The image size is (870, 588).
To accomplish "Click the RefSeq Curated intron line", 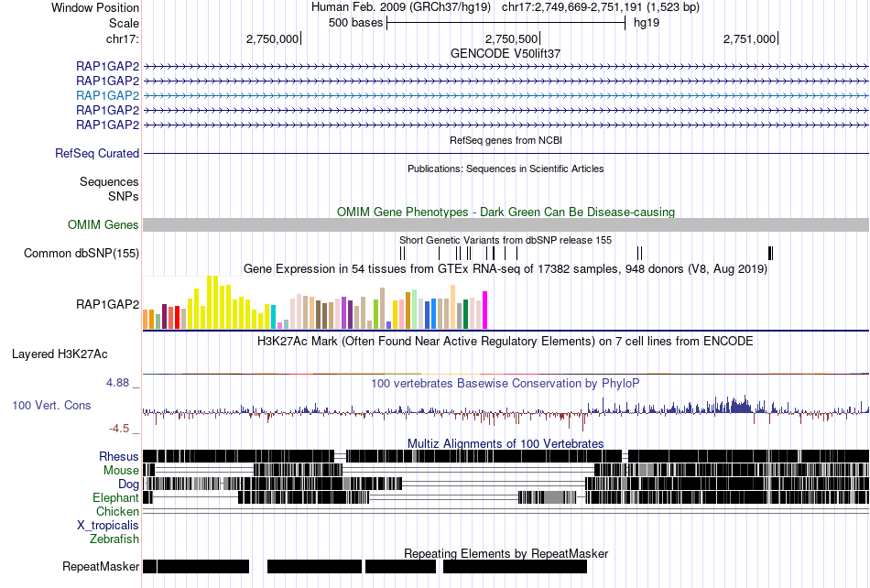I will [506, 153].
